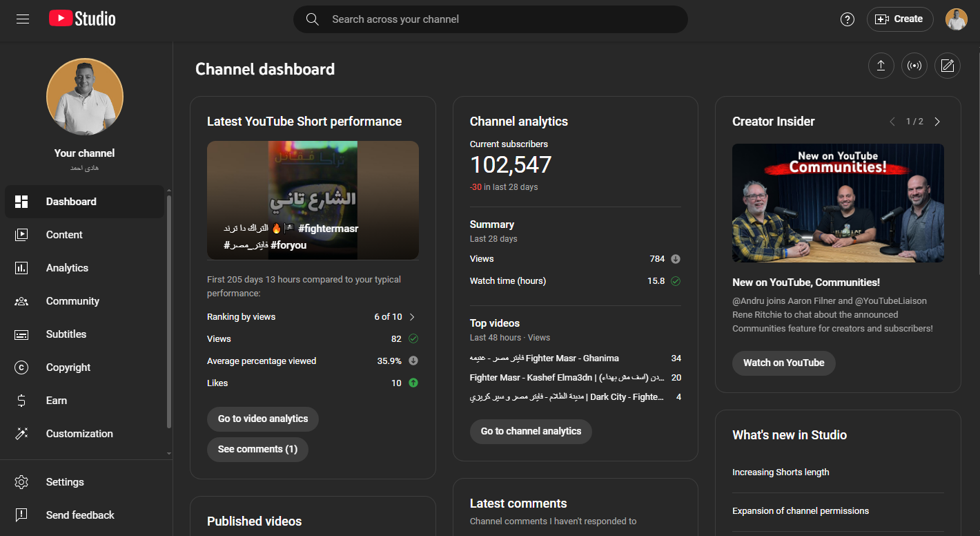Click See comments (1) button
Screen dimensions: 980x536
[257, 449]
